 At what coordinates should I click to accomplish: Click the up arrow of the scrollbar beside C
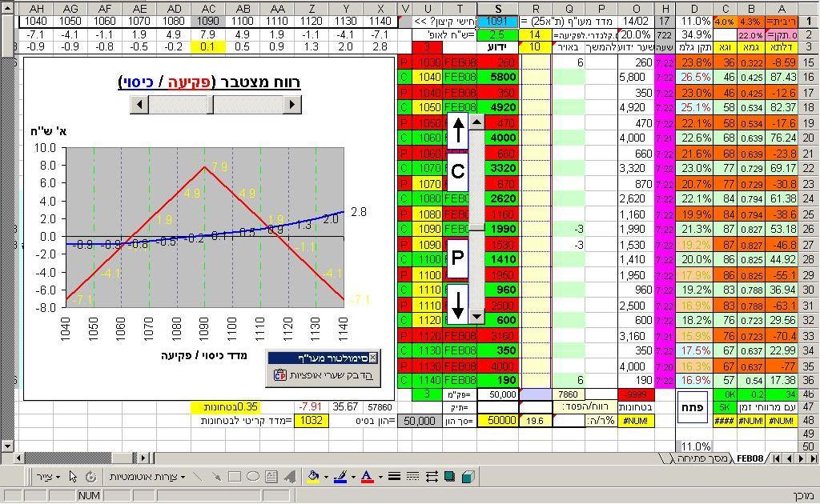tap(476, 122)
